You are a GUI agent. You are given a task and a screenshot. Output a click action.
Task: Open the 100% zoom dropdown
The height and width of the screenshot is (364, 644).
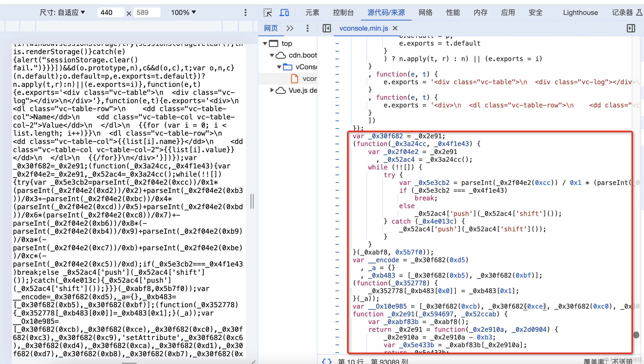tap(183, 13)
